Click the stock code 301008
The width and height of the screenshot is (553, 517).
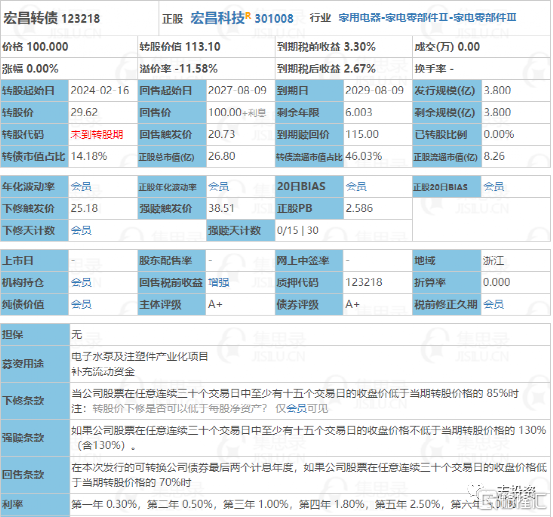274,18
